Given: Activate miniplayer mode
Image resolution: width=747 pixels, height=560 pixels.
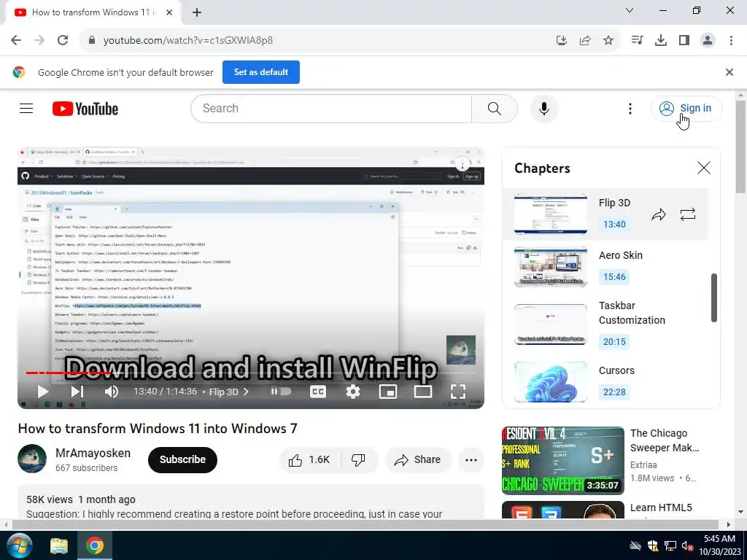Looking at the screenshot, I should [x=388, y=392].
